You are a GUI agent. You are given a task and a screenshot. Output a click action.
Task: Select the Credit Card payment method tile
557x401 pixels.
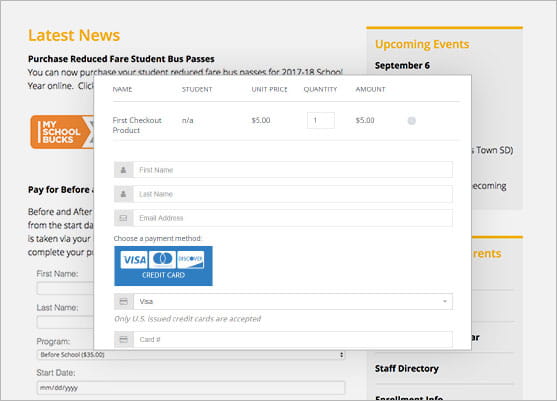click(x=163, y=266)
